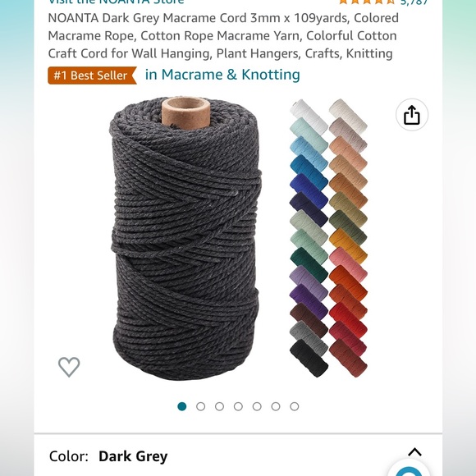Open the dark grey cord product image
The height and width of the screenshot is (476, 476).
185,238
